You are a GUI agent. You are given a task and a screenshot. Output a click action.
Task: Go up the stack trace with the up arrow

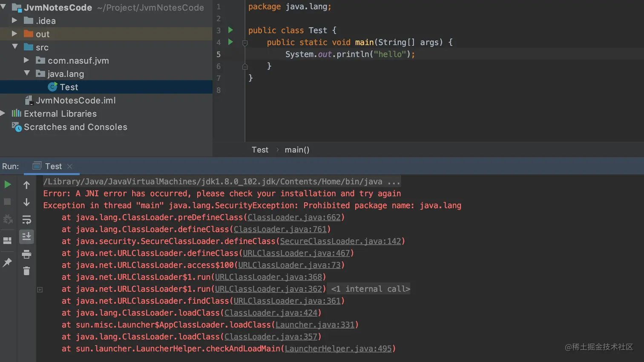pyautogui.click(x=26, y=185)
